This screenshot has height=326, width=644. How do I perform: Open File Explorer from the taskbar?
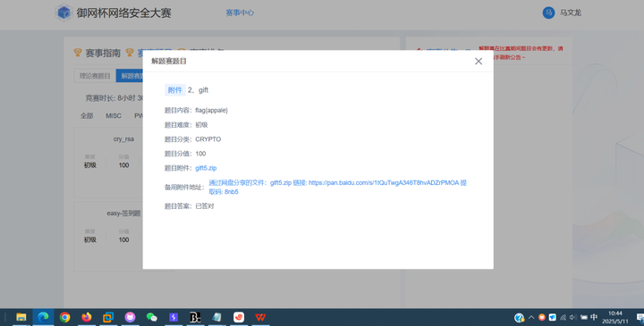tap(21, 317)
